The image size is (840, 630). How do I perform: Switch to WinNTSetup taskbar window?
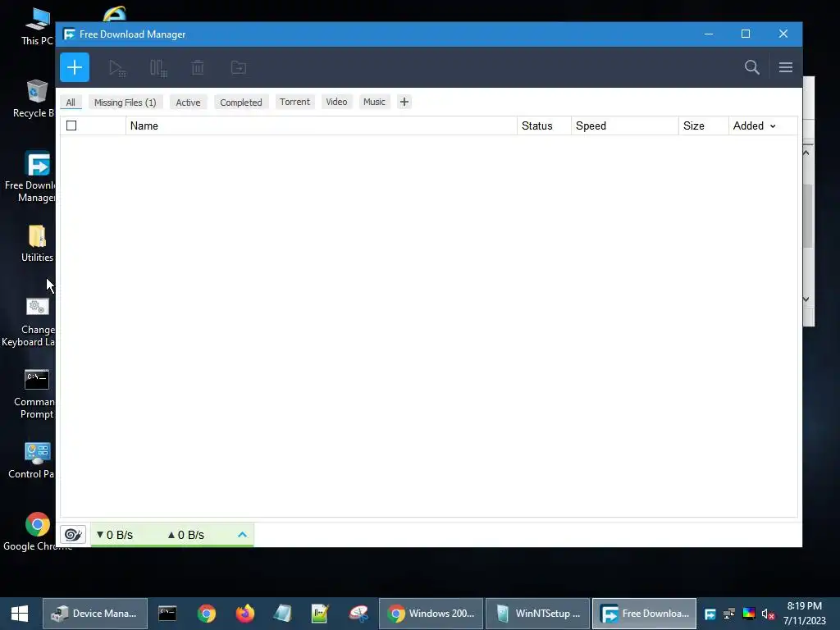click(538, 614)
